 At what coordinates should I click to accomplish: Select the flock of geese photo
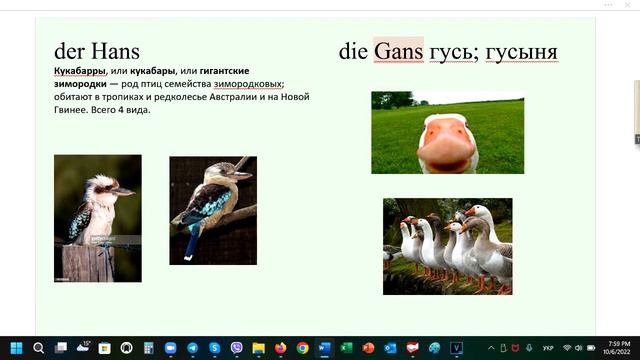click(448, 247)
